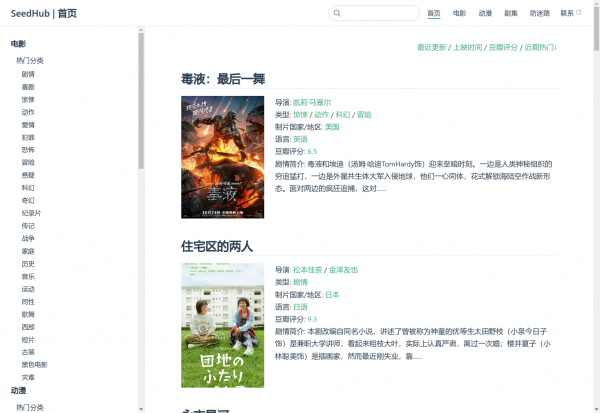Click the 9.3 Douban rating

point(312,319)
